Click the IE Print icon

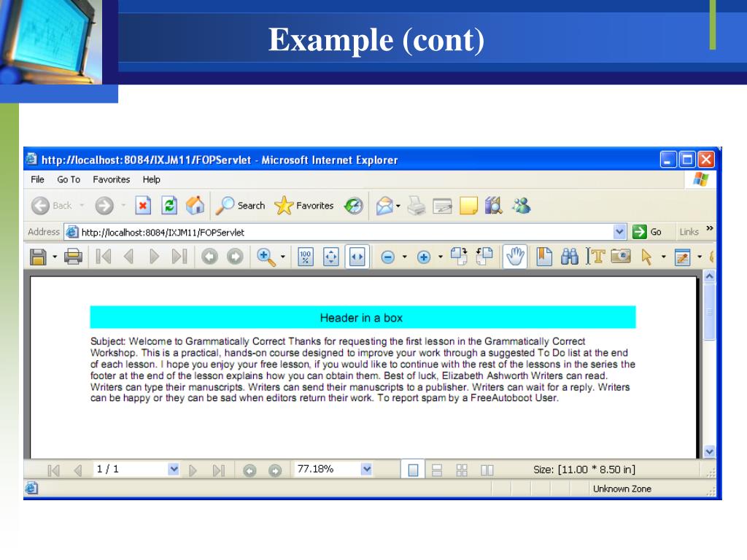417,206
